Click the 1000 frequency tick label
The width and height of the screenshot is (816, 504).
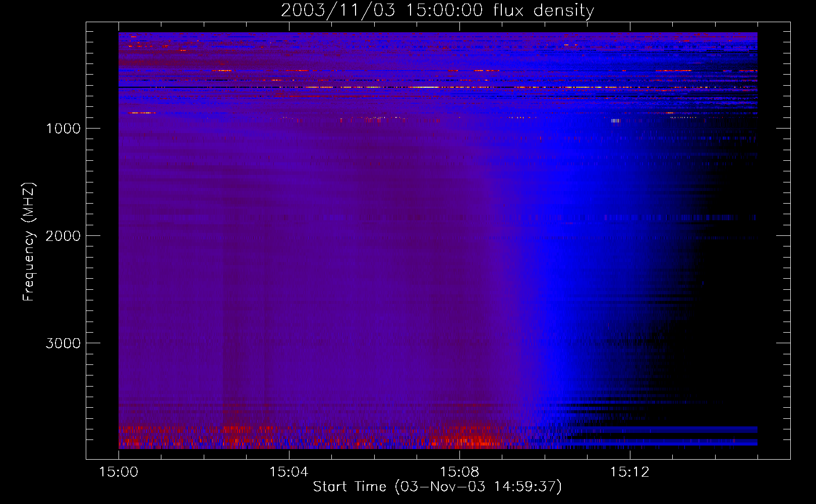point(63,129)
